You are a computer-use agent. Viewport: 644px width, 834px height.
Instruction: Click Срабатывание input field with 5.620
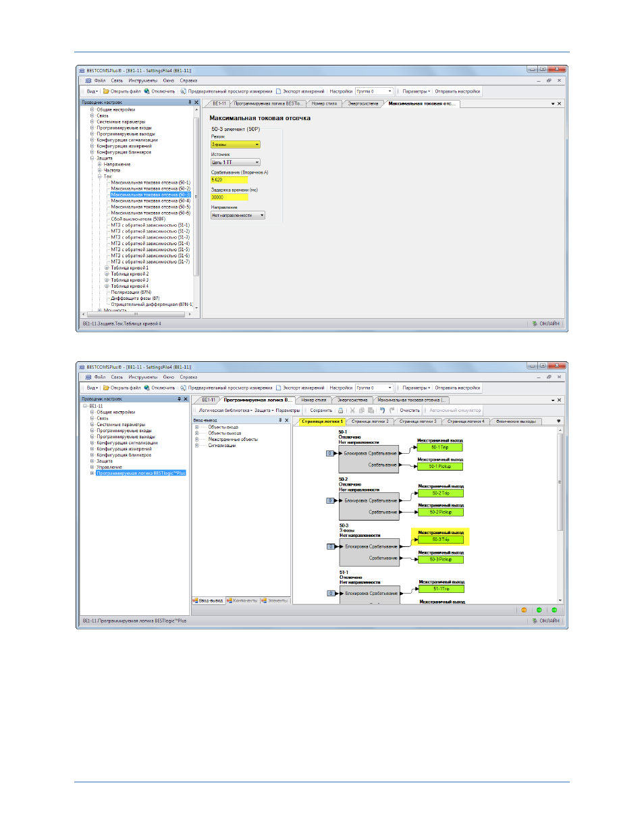click(x=230, y=180)
